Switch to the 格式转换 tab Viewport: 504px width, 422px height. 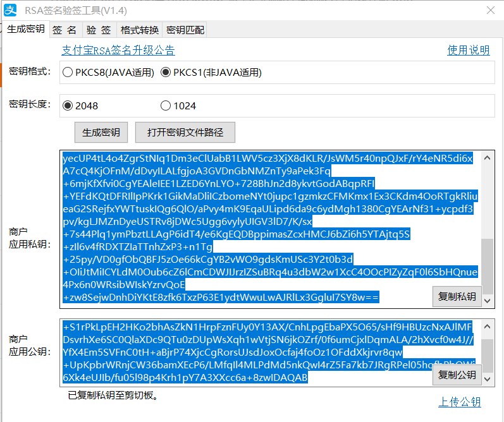tap(140, 30)
